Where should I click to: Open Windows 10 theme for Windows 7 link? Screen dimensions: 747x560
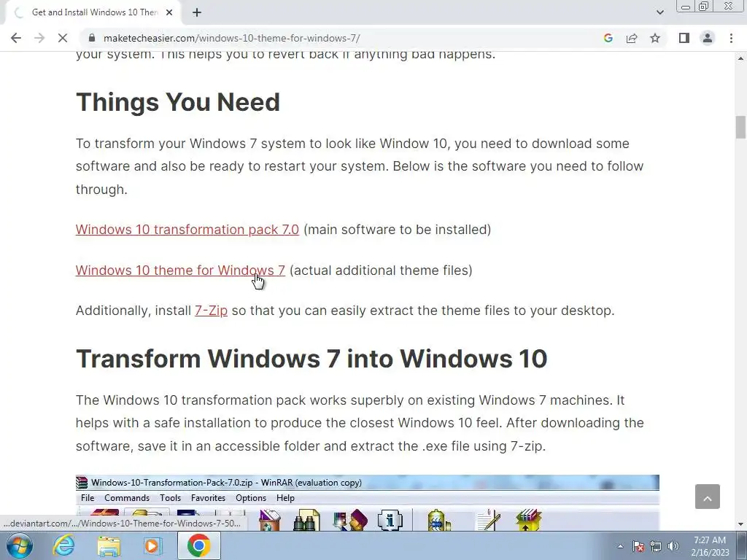coord(180,271)
